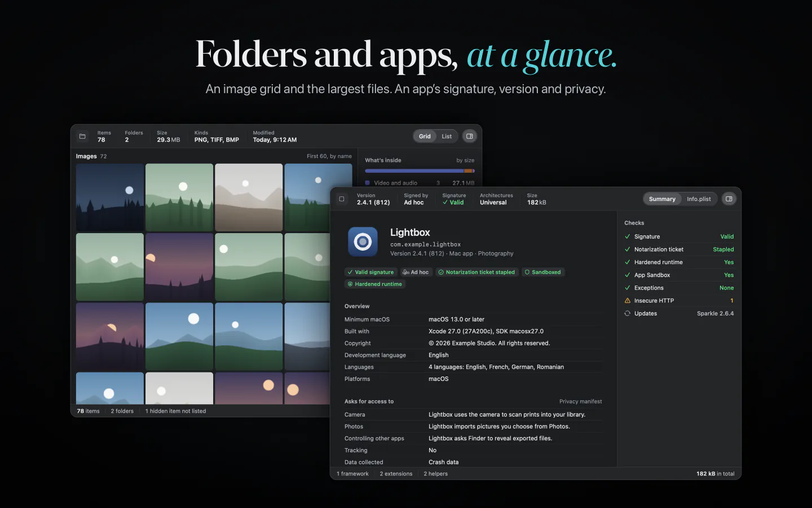The image size is (812, 508).
Task: Click '2 helpers' in the status bar
Action: [x=435, y=474]
